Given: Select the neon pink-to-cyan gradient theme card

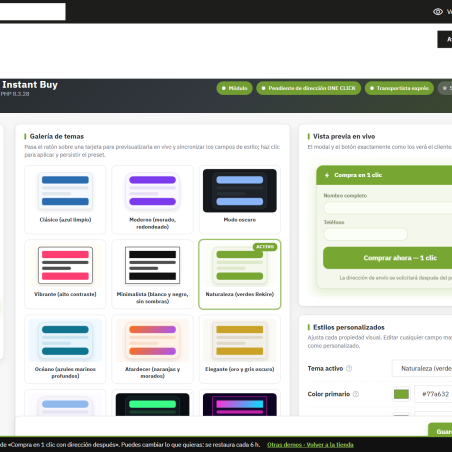Looking at the screenshot, I should coord(240,404).
